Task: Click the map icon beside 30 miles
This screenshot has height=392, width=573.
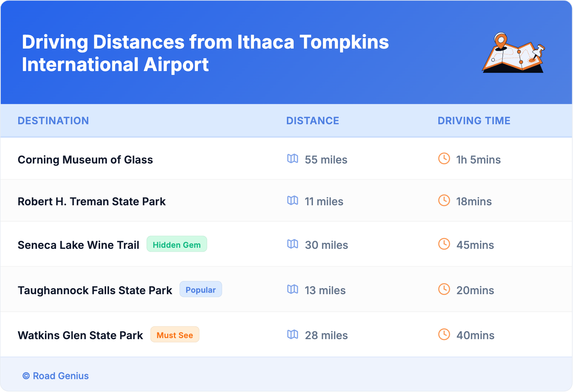Action: pos(293,244)
